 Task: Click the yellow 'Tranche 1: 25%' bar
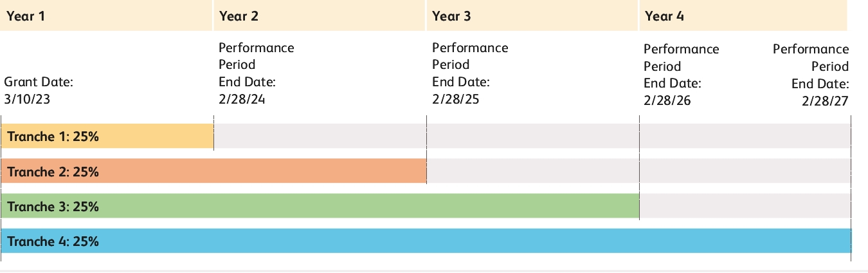pos(107,136)
